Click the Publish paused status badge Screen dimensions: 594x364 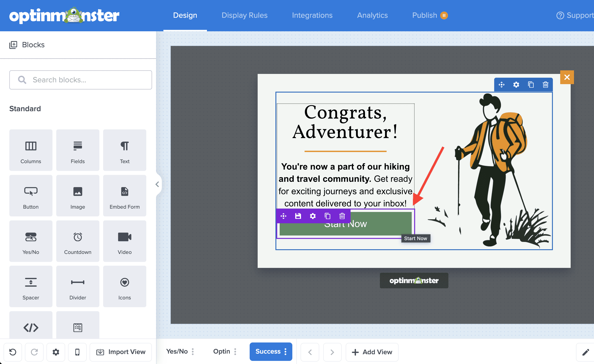[x=444, y=15]
